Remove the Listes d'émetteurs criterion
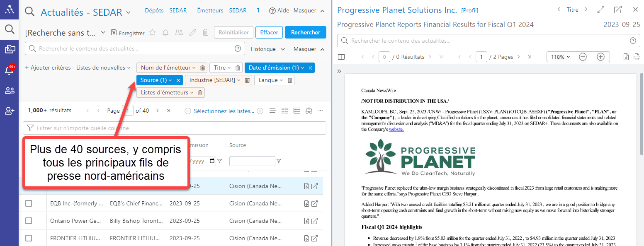This screenshot has height=246, width=644. (x=200, y=93)
